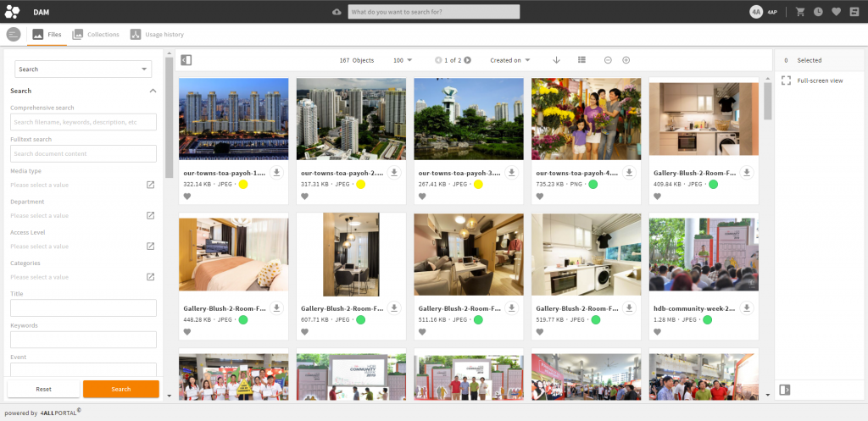868x421 pixels.
Task: Click green status dot of hdb-community-week-2
Action: (x=707, y=319)
